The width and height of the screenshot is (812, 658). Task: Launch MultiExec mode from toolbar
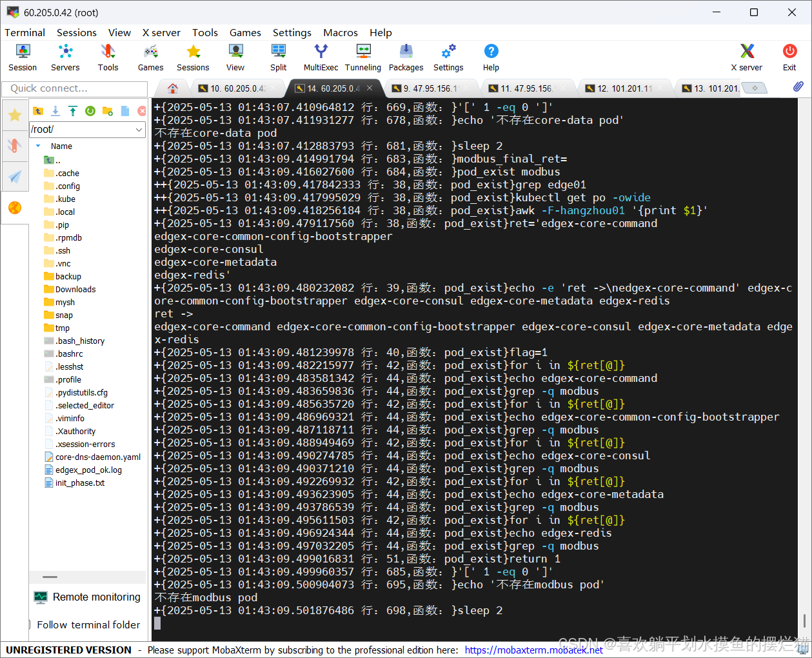pyautogui.click(x=321, y=57)
